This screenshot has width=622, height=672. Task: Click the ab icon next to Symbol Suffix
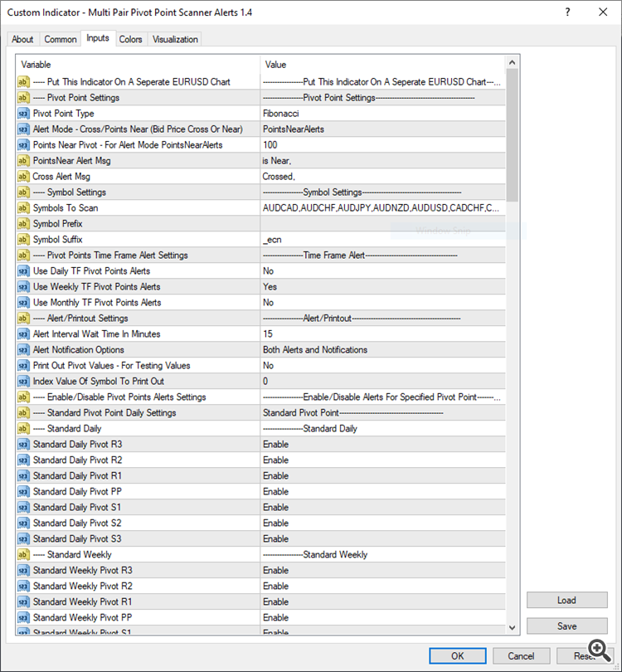(23, 239)
